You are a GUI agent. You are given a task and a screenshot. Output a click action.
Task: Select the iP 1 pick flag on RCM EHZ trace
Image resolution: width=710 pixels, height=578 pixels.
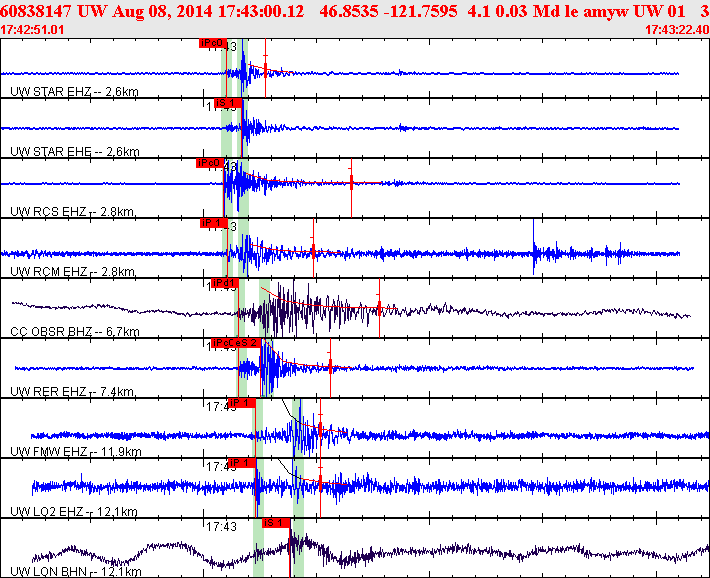[x=214, y=223]
